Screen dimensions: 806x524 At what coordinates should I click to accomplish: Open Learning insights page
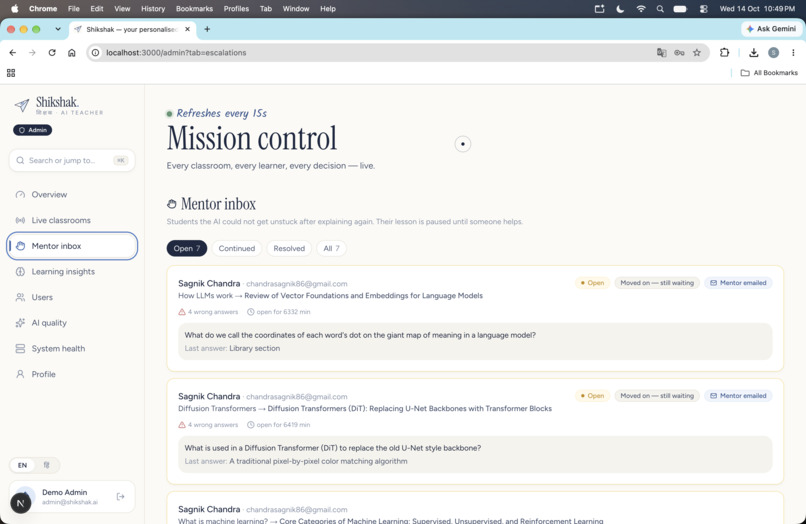point(72,272)
